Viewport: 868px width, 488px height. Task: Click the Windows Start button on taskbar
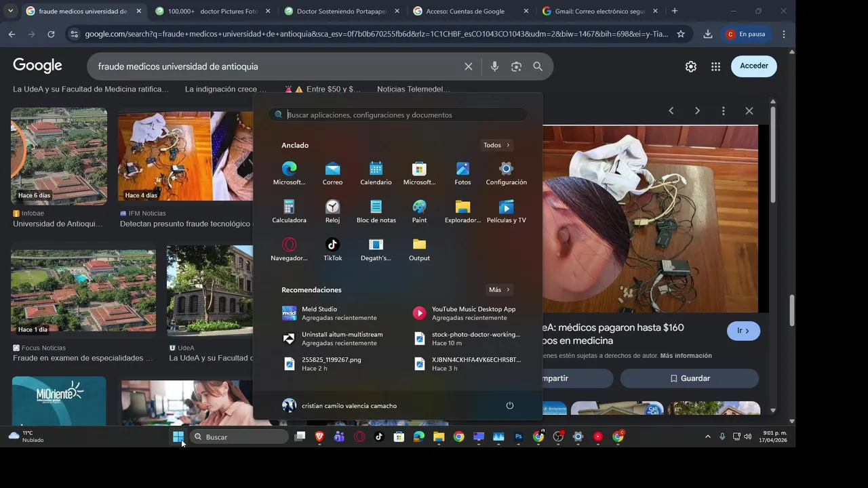coord(178,437)
